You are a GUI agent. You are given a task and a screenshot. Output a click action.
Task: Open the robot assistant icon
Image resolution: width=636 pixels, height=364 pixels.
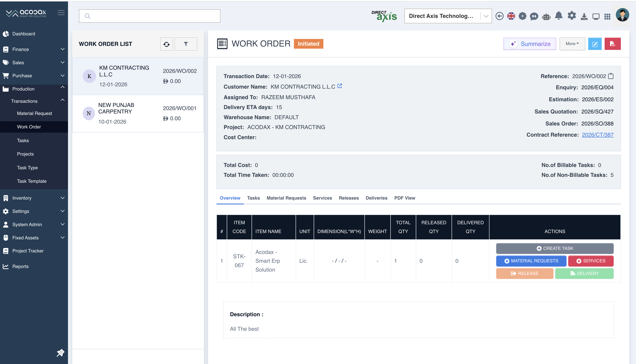coord(546,16)
